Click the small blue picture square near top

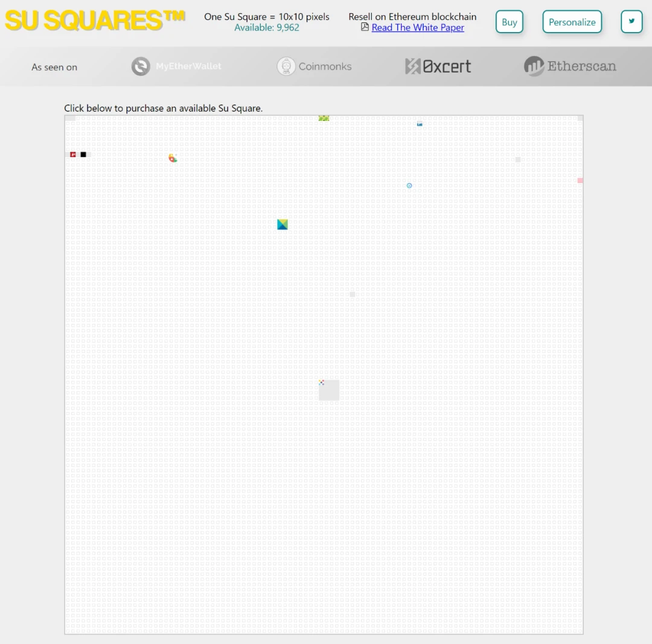coord(420,124)
